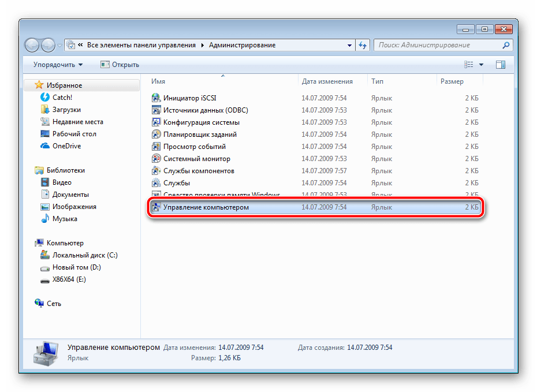
Task: Select the Просмотр событий icon
Action: pos(156,147)
